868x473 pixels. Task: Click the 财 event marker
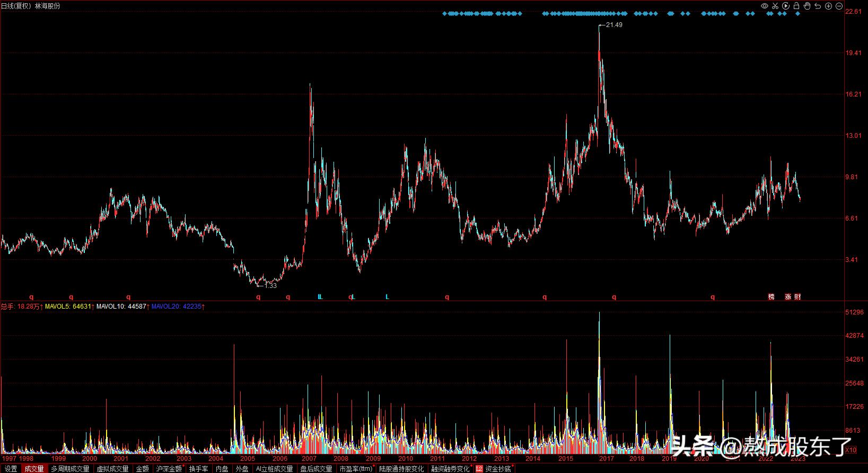click(x=797, y=297)
